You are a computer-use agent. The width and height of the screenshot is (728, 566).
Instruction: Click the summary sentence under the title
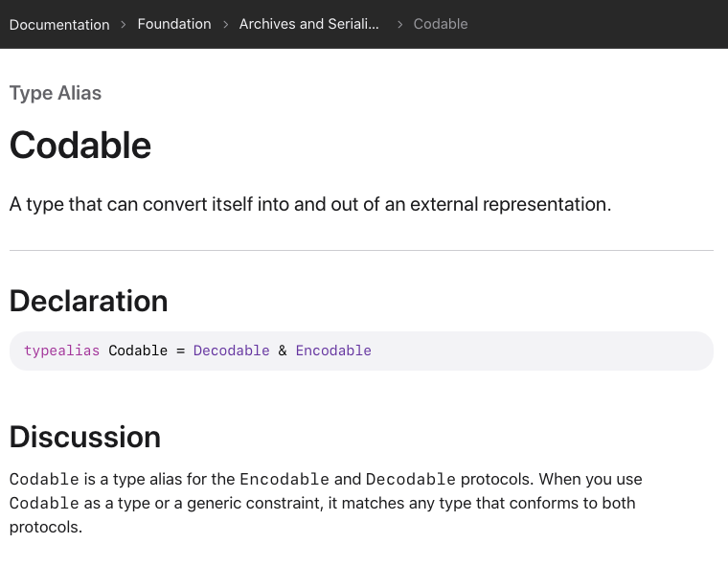[x=310, y=204]
